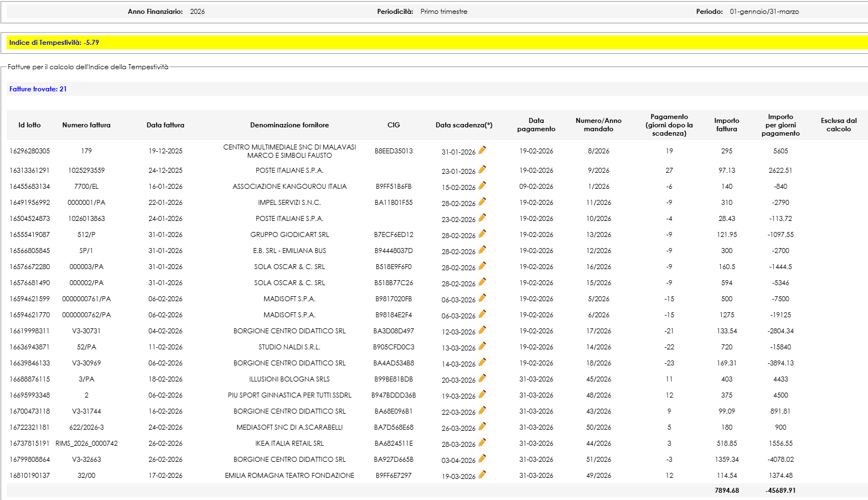Click pencil icon for Impel Servizi S.N.C.

point(482,202)
